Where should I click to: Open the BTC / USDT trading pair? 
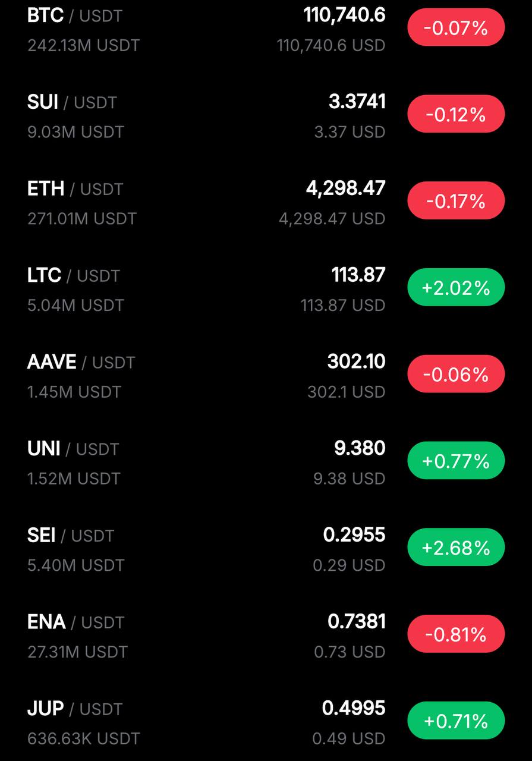coord(266,29)
